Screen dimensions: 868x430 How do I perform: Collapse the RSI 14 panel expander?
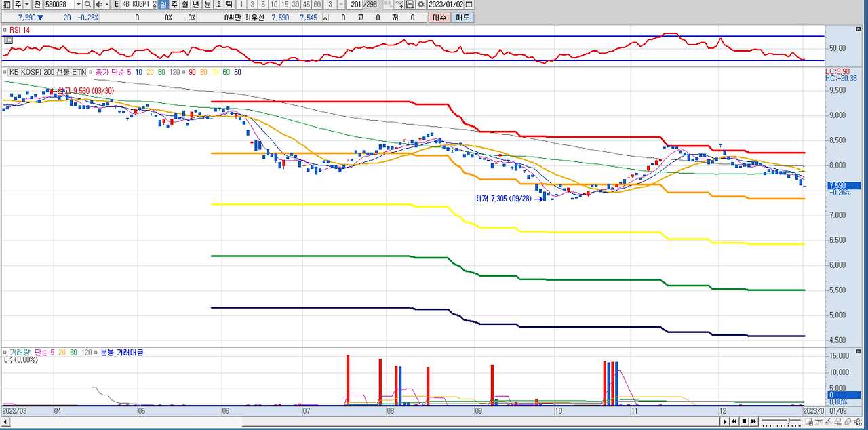(x=3, y=30)
